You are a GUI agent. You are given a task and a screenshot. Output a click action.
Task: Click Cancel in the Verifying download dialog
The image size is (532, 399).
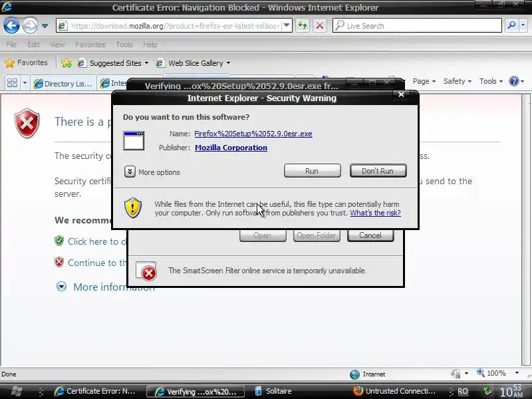click(x=370, y=235)
